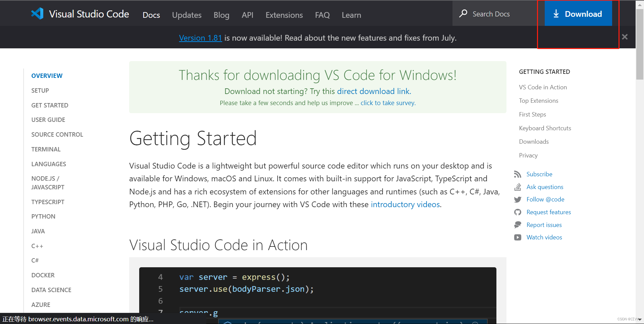This screenshot has height=324, width=644.
Task: Click the Report issues chat icon
Action: [518, 225]
